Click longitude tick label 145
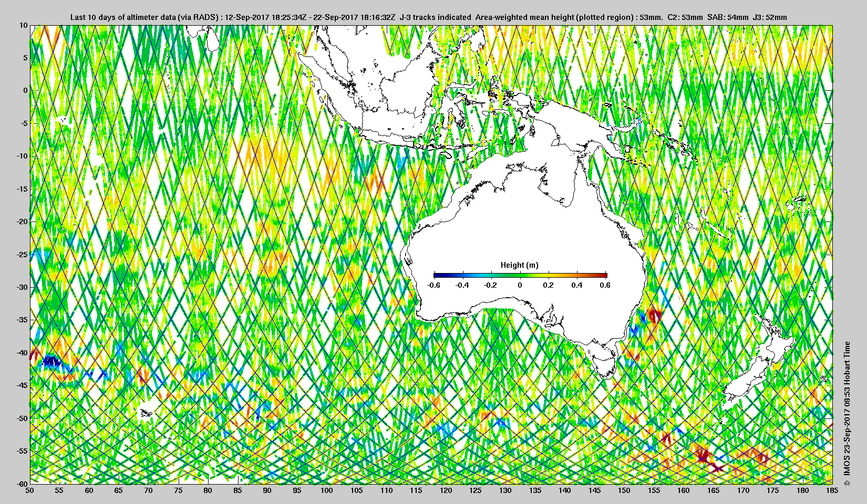 pyautogui.click(x=594, y=490)
